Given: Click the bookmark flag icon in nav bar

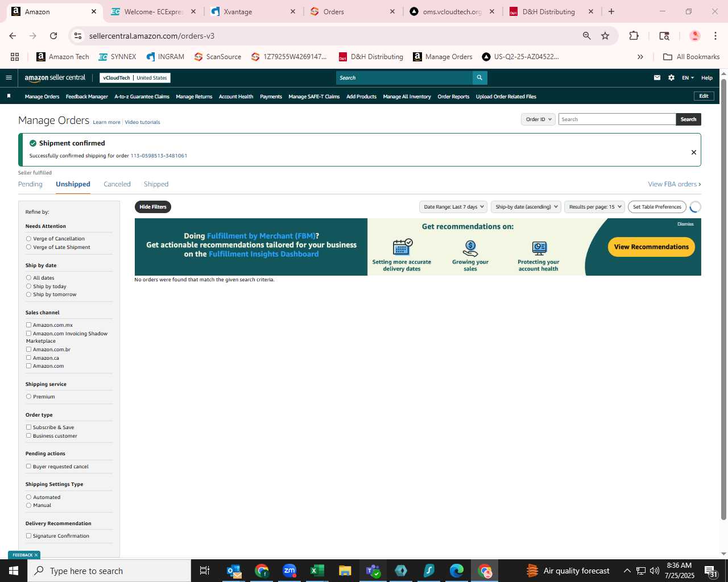Looking at the screenshot, I should pyautogui.click(x=9, y=96).
